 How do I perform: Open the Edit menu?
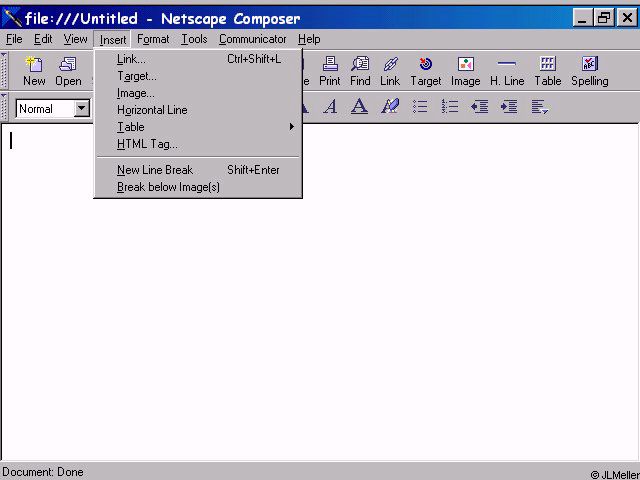tap(43, 39)
